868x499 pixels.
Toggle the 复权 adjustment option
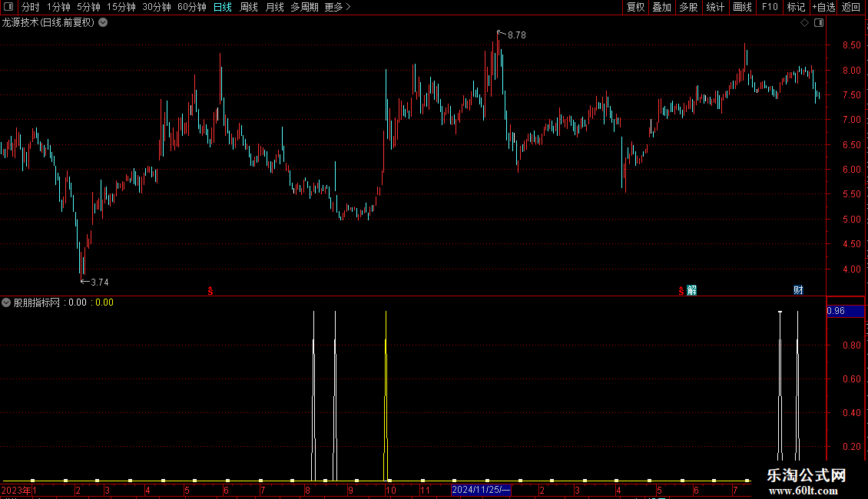[635, 7]
